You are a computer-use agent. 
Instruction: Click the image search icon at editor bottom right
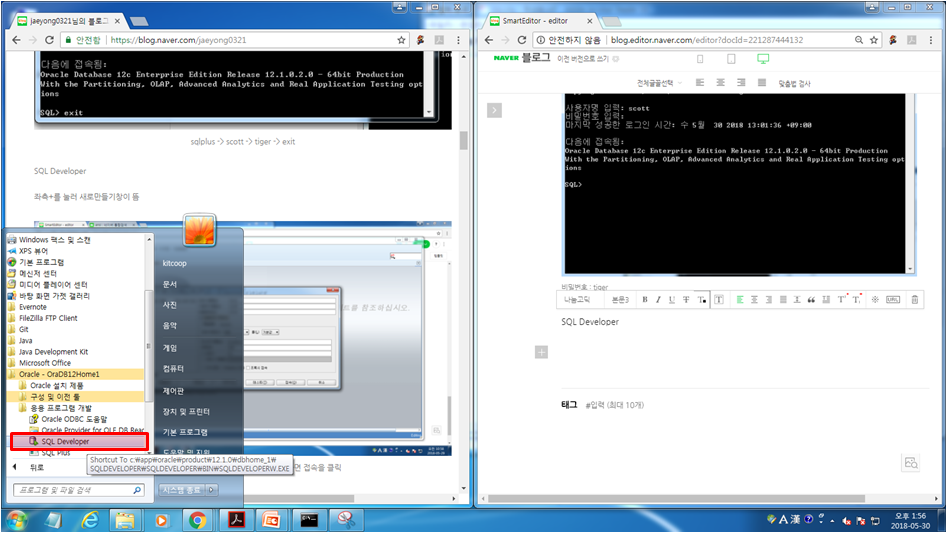point(911,463)
